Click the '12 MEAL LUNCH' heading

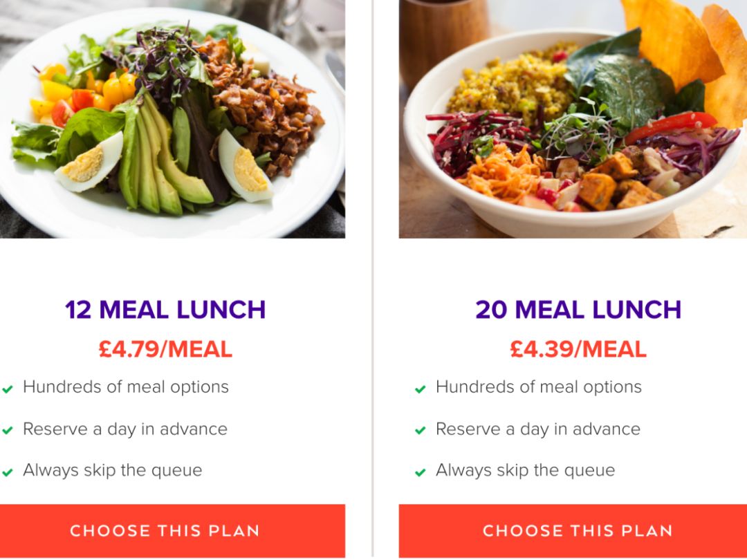[x=165, y=310]
